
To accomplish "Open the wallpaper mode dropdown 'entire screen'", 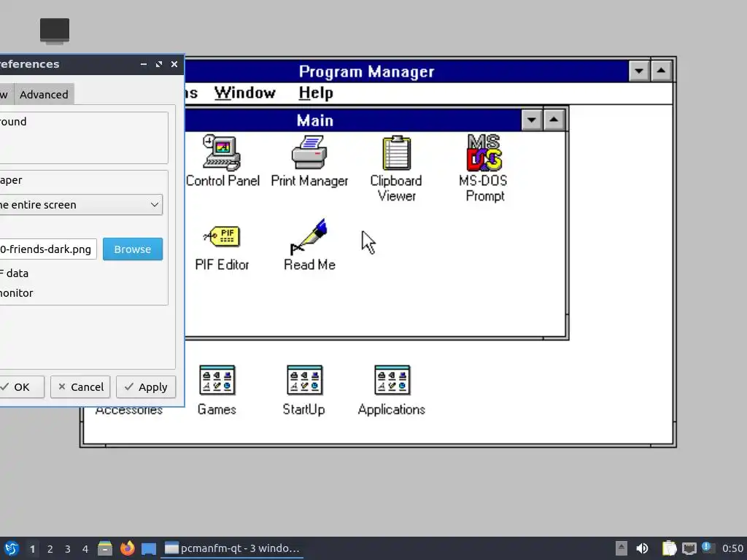I will point(80,205).
